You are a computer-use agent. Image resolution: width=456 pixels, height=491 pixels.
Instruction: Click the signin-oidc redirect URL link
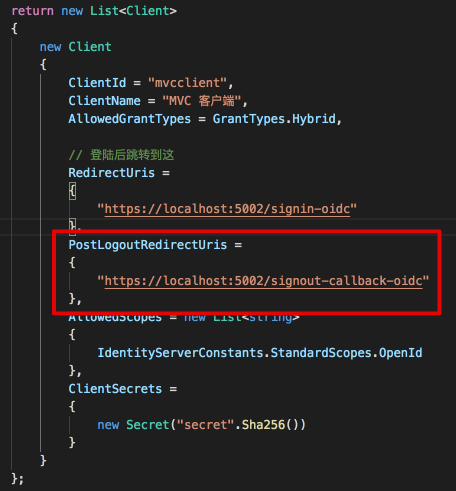pos(227,209)
